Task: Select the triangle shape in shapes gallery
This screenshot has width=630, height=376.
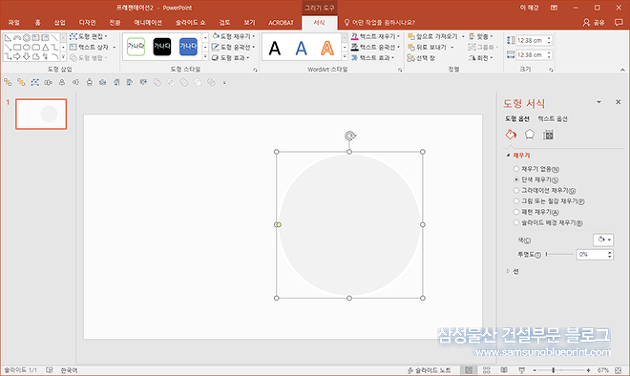Action: click(x=45, y=47)
